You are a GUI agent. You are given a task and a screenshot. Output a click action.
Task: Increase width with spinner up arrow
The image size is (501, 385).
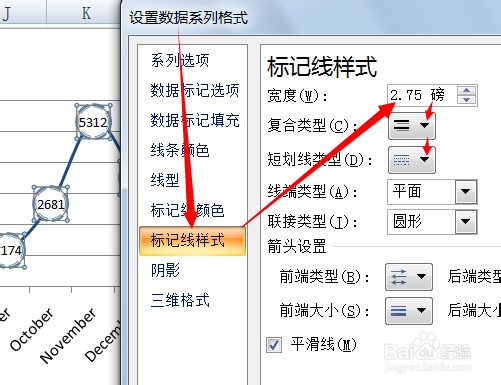(467, 90)
